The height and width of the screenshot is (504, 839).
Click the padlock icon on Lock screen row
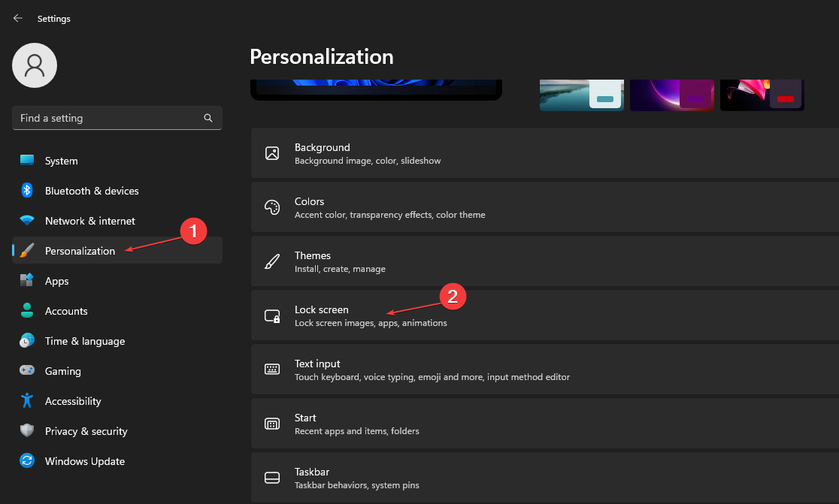point(271,315)
